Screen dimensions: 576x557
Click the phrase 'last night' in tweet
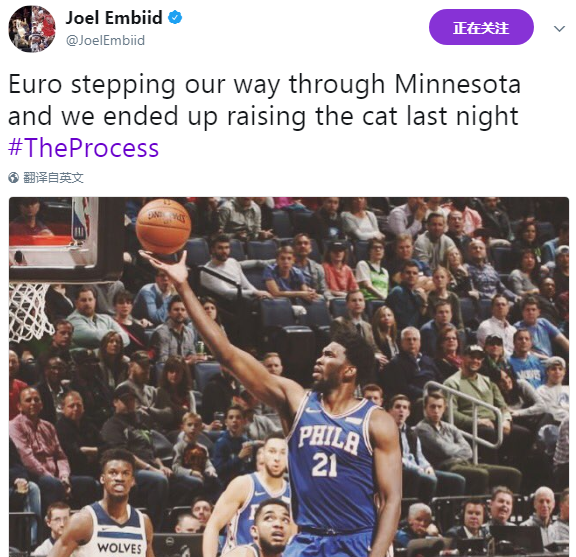pyautogui.click(x=462, y=116)
